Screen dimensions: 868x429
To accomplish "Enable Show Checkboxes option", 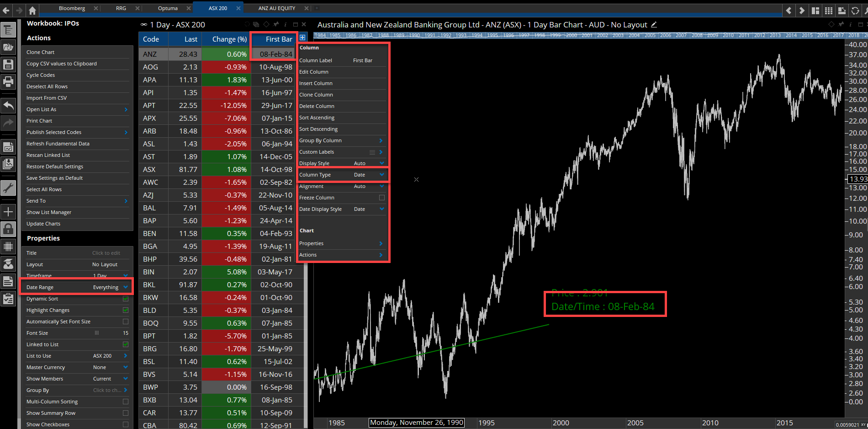I will pyautogui.click(x=126, y=424).
